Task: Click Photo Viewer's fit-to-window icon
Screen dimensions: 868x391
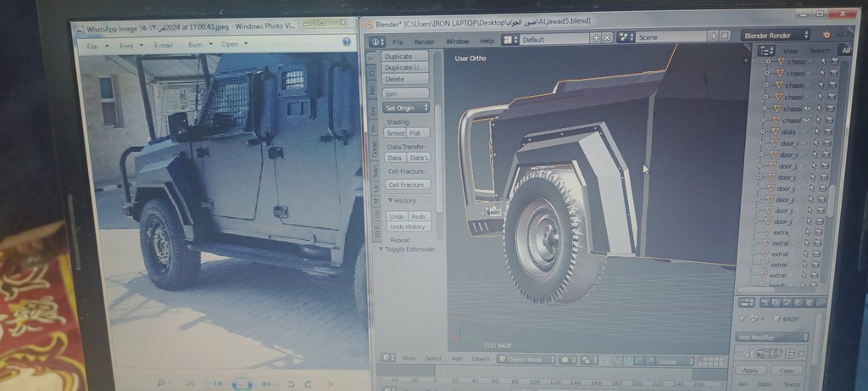Action: click(x=190, y=383)
